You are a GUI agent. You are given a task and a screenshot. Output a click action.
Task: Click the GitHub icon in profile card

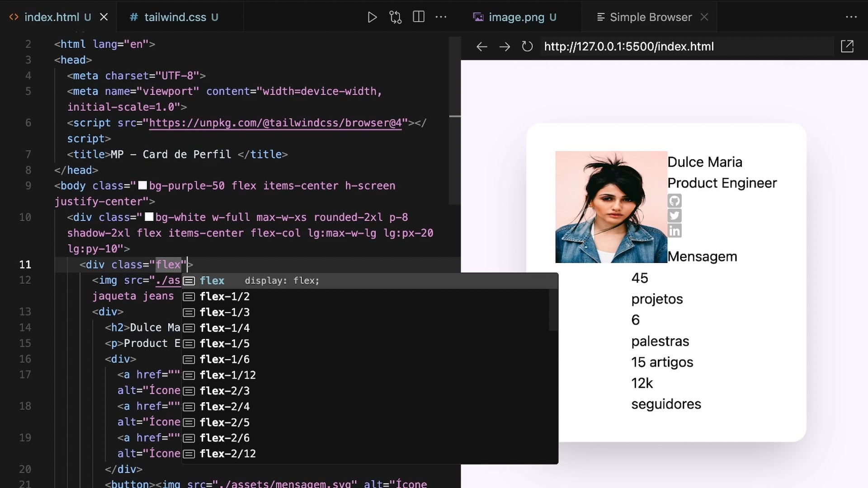click(x=675, y=201)
